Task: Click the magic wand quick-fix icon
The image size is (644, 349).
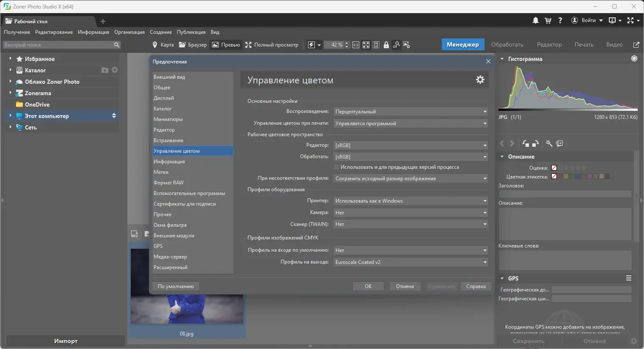Action: click(x=549, y=143)
